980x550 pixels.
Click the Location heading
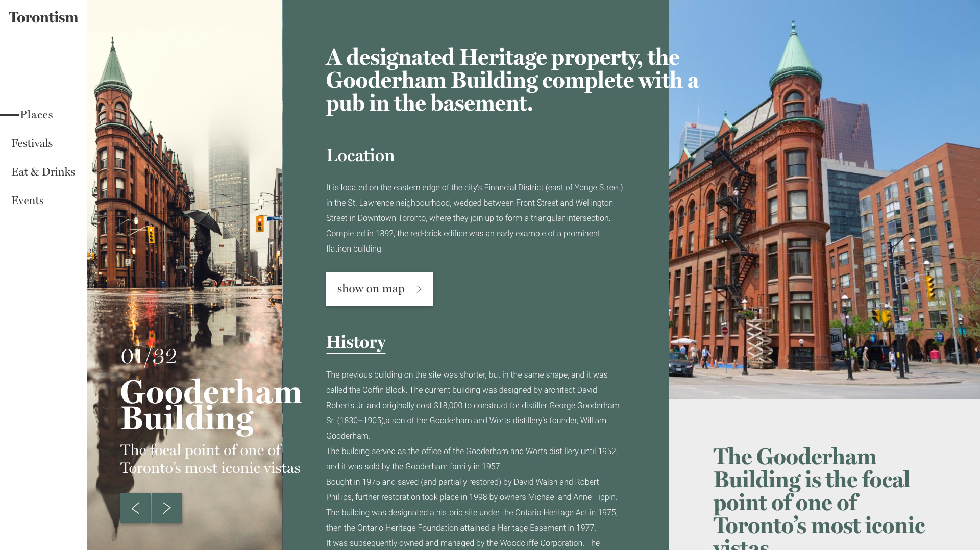[x=360, y=156]
